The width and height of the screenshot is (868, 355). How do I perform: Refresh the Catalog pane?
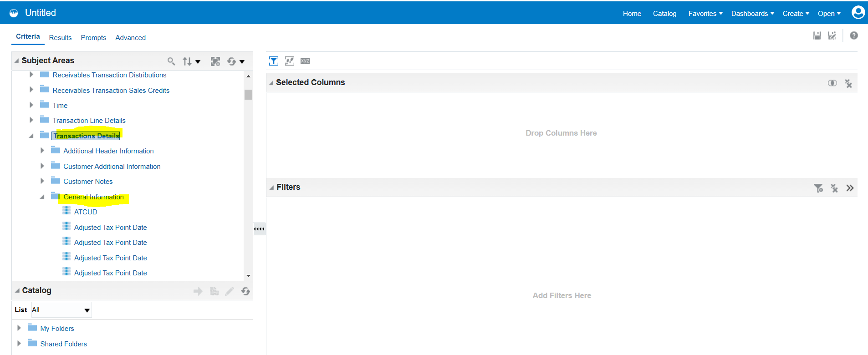(x=245, y=291)
